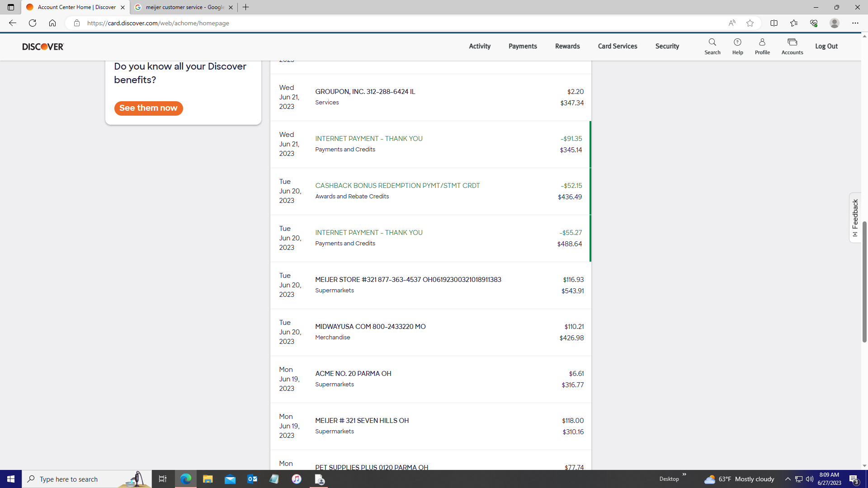Add this page to favorites star
Screen dimensions: 868x488
(x=750, y=23)
